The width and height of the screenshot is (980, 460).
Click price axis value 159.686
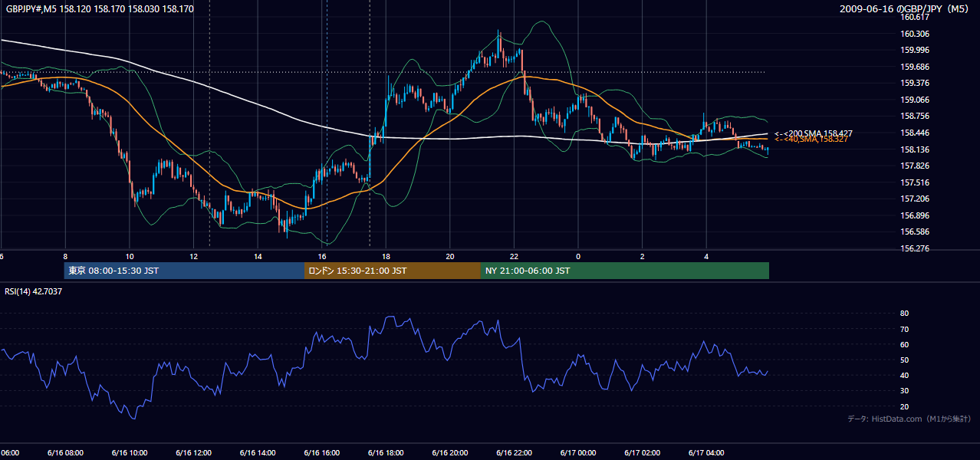[x=916, y=67]
